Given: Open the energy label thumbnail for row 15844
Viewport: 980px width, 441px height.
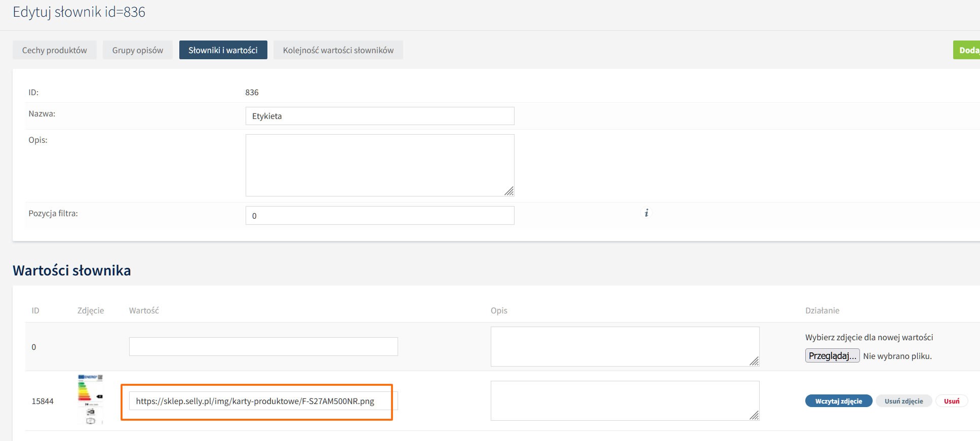Looking at the screenshot, I should pyautogui.click(x=91, y=399).
